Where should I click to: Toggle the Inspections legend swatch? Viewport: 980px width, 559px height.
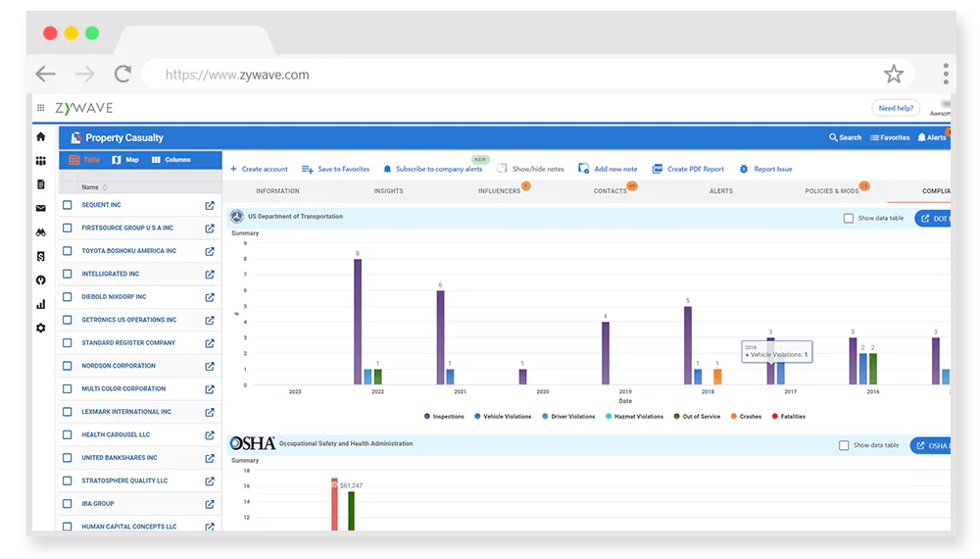pyautogui.click(x=427, y=416)
